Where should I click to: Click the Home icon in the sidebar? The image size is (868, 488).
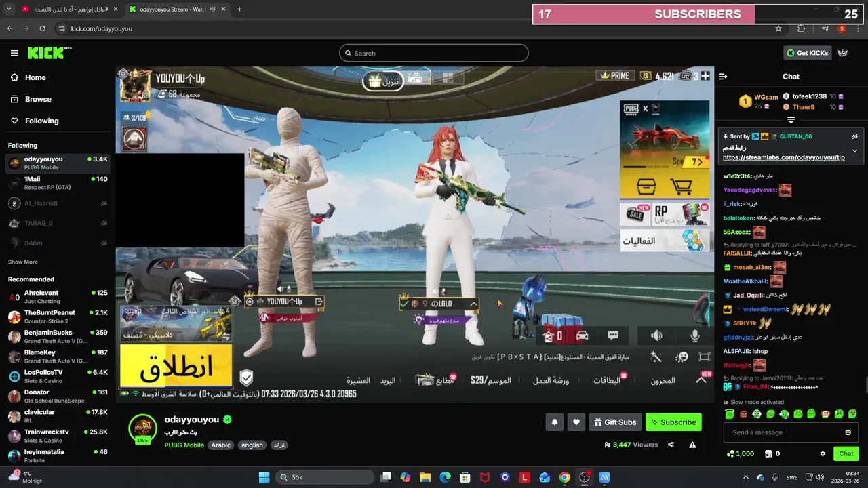(14, 77)
